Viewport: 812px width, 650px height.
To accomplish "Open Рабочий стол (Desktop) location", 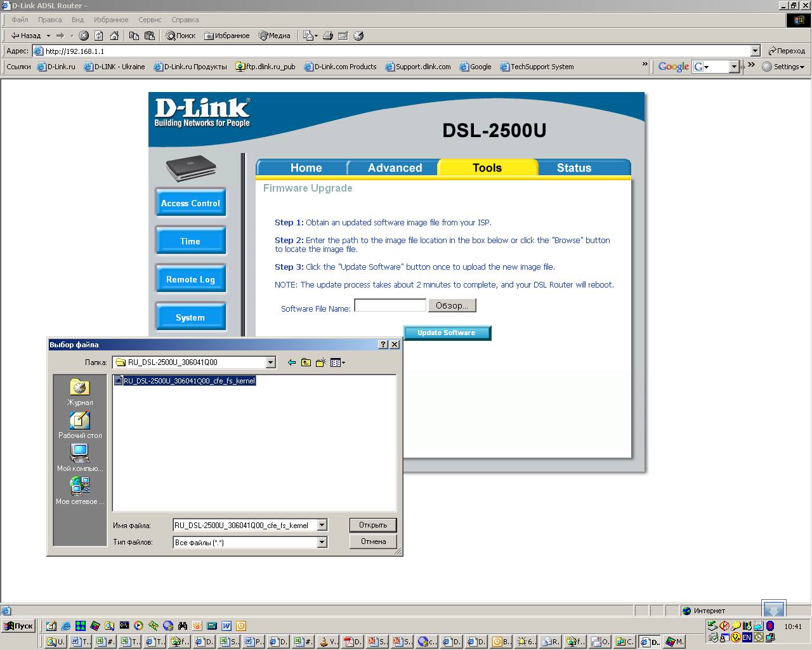I will click(80, 425).
